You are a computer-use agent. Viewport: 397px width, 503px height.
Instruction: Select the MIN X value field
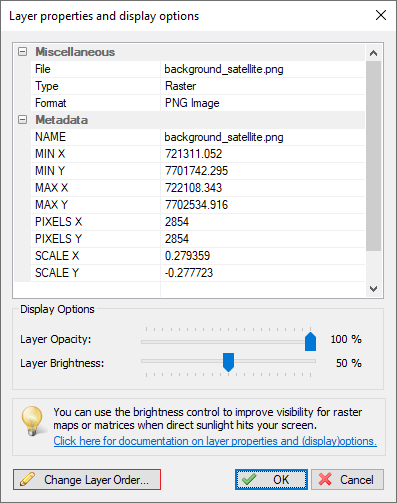(263, 154)
